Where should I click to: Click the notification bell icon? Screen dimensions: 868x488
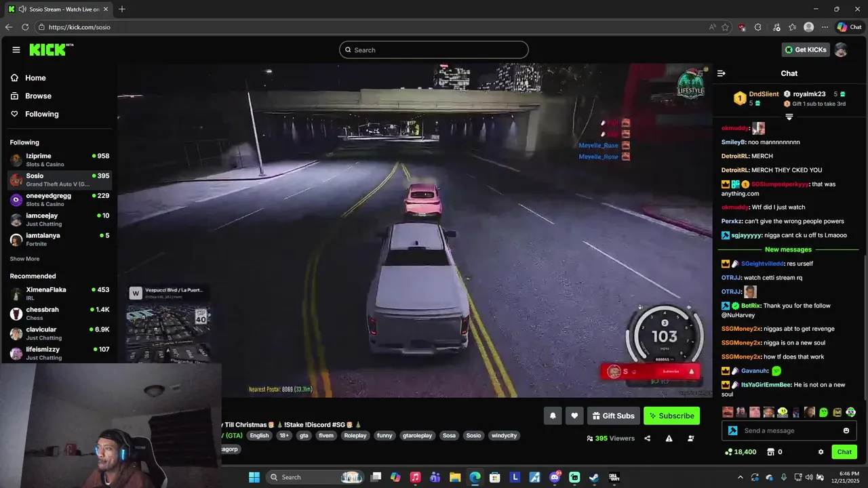553,415
